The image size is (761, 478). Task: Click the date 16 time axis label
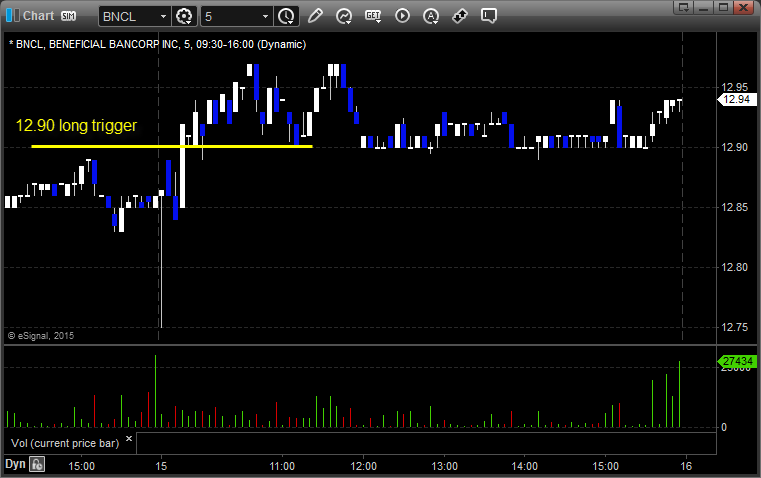click(686, 466)
